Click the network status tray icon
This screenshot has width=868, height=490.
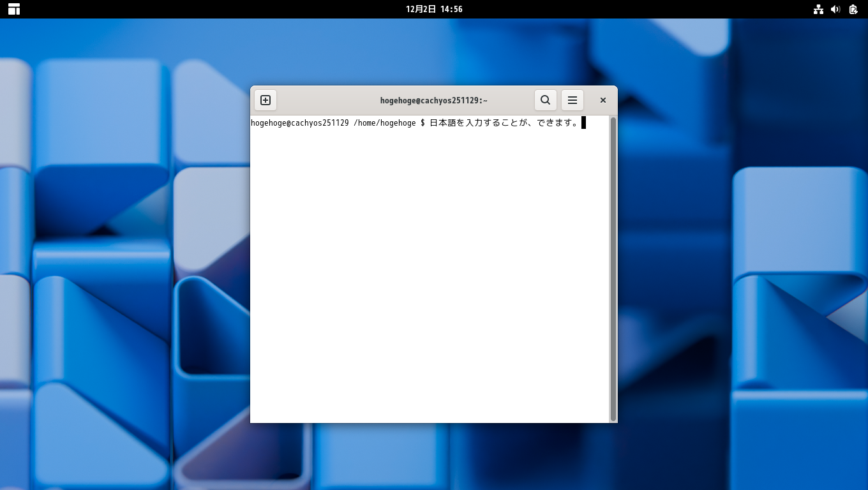pos(819,9)
